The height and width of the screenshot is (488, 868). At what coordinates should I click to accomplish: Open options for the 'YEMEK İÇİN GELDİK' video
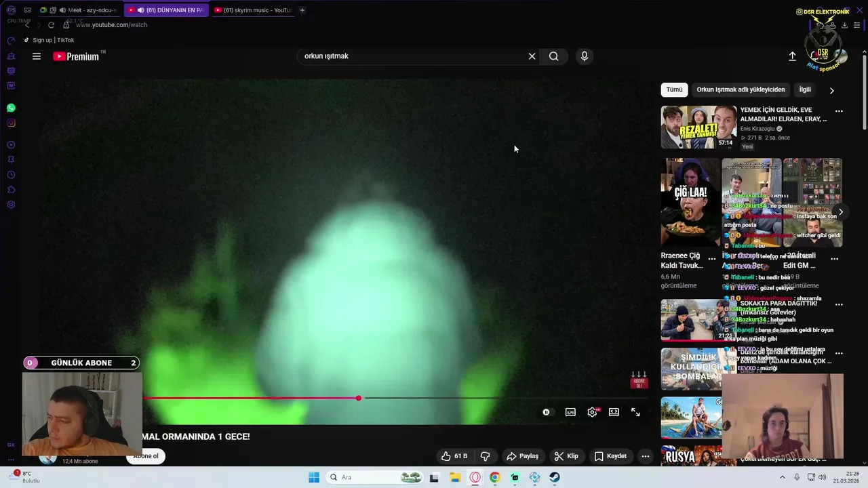coord(839,111)
